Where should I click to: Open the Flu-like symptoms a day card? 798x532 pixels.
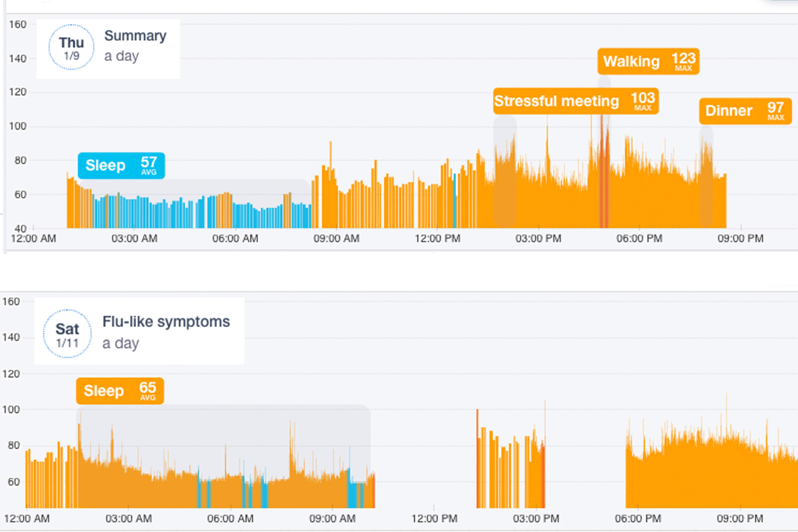[139, 331]
